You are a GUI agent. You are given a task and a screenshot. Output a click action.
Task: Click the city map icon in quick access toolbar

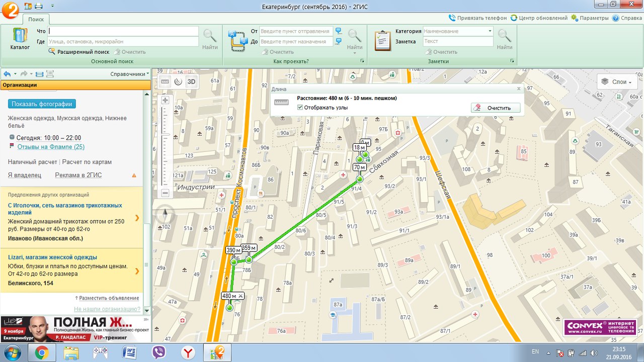27,6
